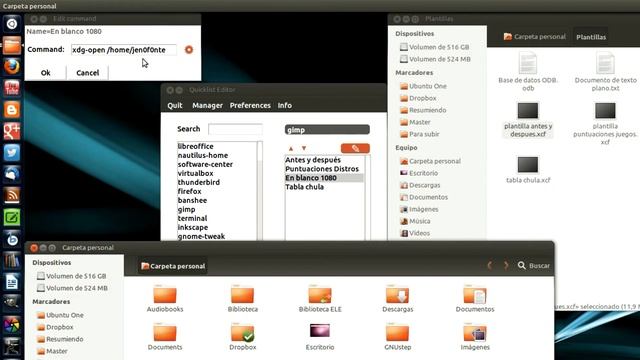640x360 pixels.
Task: Open the Quit menu in Quicklist Editor
Action: [x=175, y=105]
